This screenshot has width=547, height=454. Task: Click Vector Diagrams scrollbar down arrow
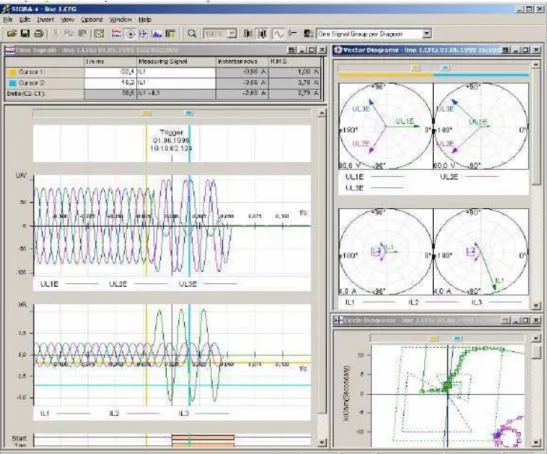pos(536,305)
